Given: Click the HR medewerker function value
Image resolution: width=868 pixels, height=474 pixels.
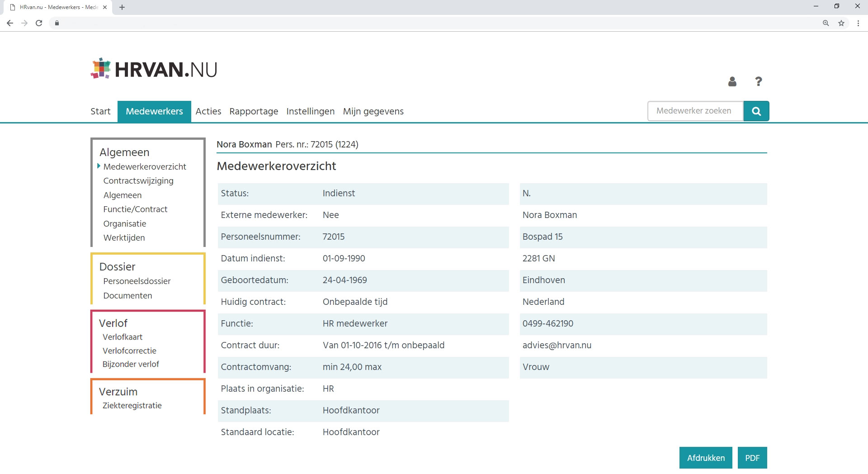Looking at the screenshot, I should 355,324.
